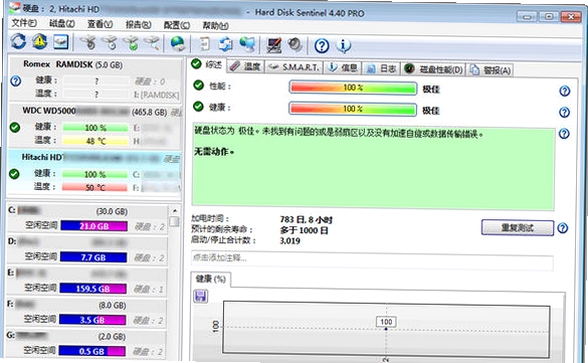The width and height of the screenshot is (588, 363).
Task: Click the blue info 'i' toolbar icon
Action: point(344,46)
